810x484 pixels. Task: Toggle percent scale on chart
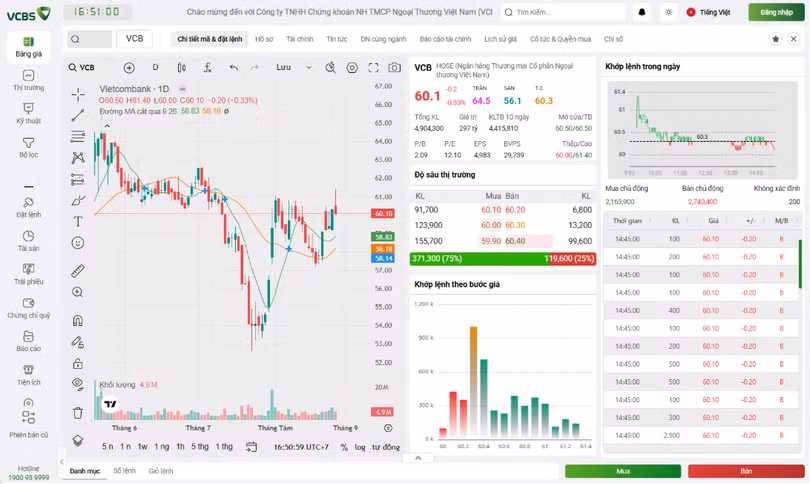(x=344, y=447)
